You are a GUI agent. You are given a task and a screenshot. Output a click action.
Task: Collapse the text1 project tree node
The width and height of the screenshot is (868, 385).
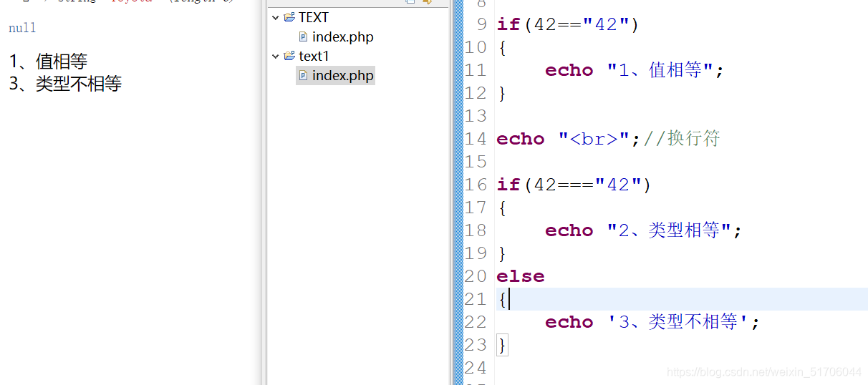click(276, 56)
